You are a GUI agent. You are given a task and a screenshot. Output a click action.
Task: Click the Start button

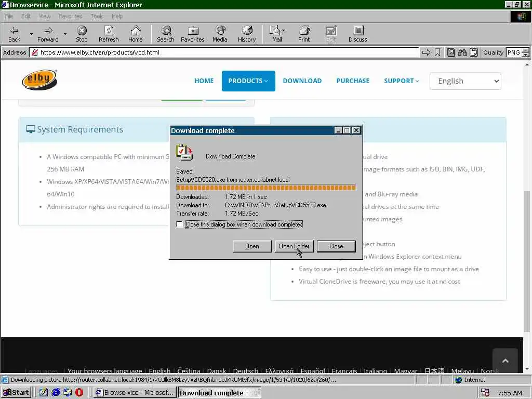point(16,393)
